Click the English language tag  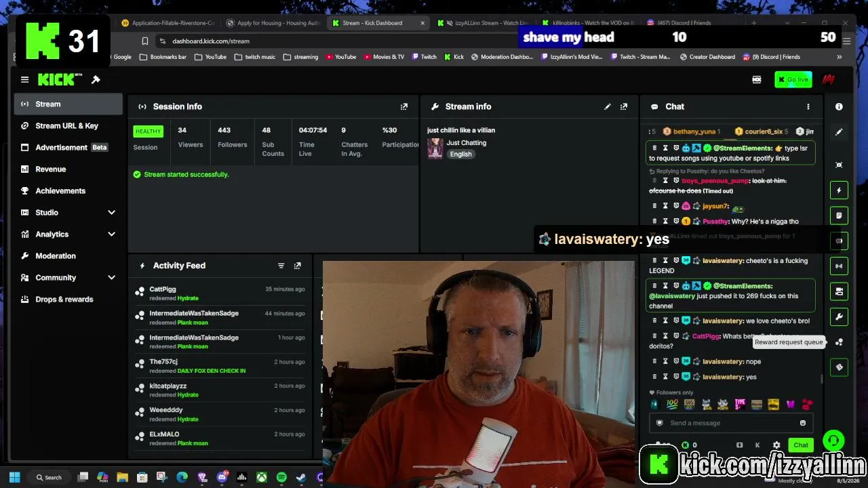(460, 155)
